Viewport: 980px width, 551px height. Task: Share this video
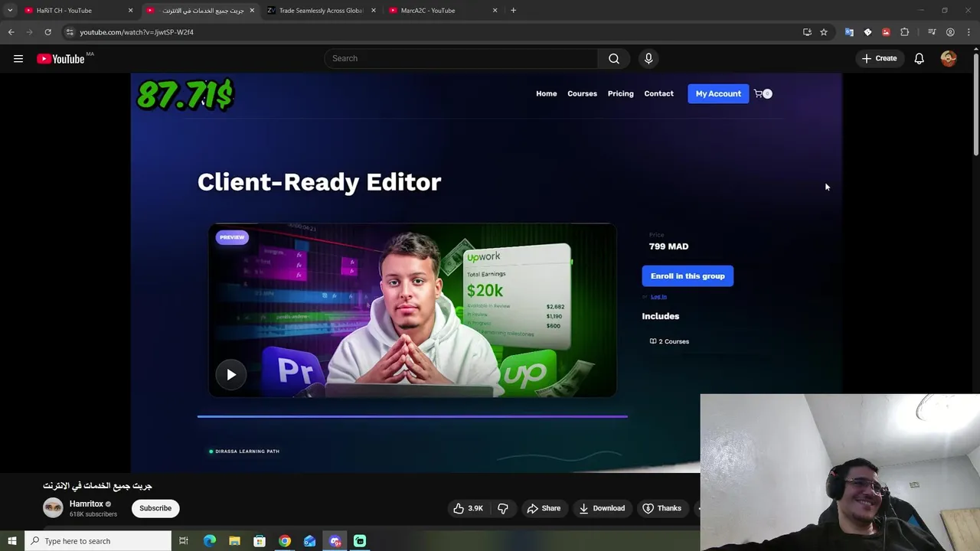coord(544,508)
